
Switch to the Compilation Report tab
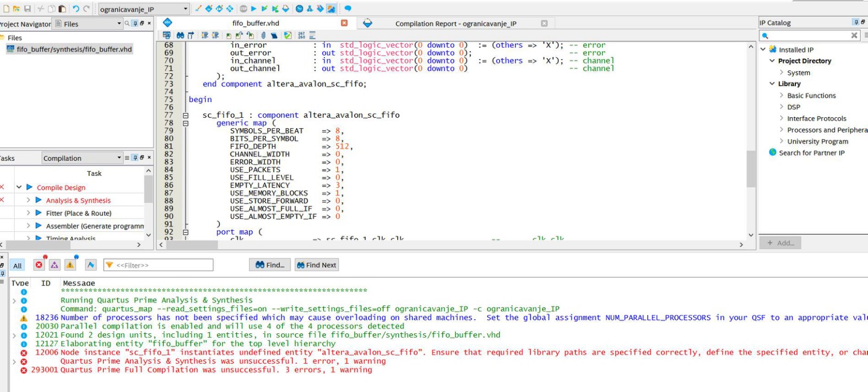point(456,23)
